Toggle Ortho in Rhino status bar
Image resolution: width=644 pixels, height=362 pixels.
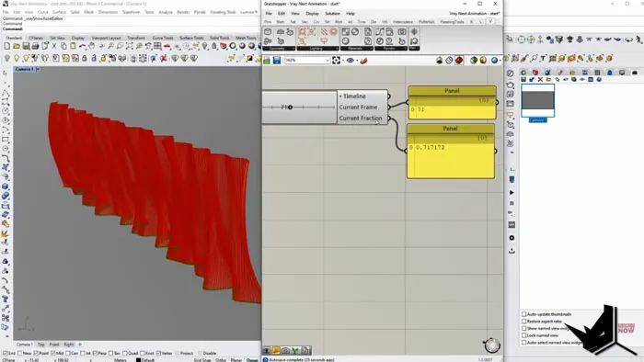tap(221, 359)
